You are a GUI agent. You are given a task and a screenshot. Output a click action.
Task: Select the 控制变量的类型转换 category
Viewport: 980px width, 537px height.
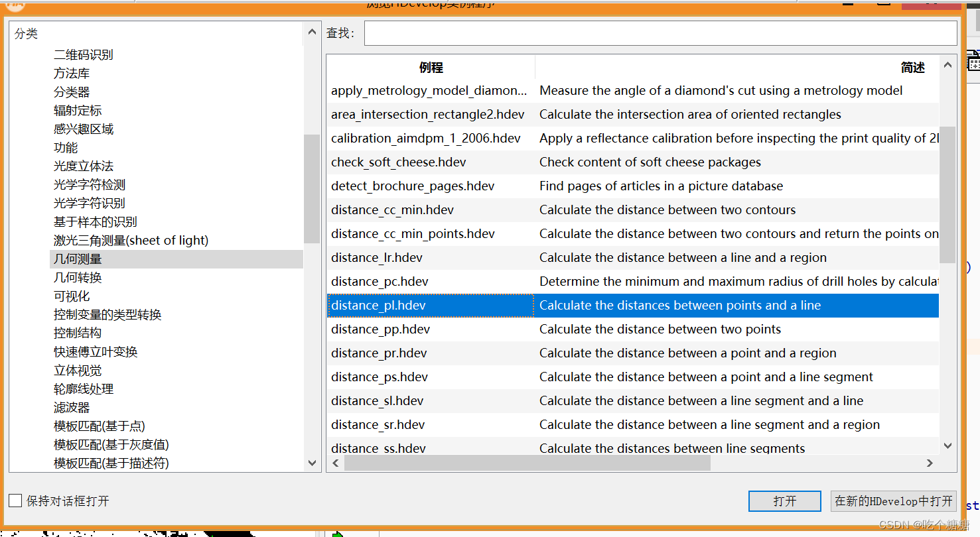(x=107, y=315)
